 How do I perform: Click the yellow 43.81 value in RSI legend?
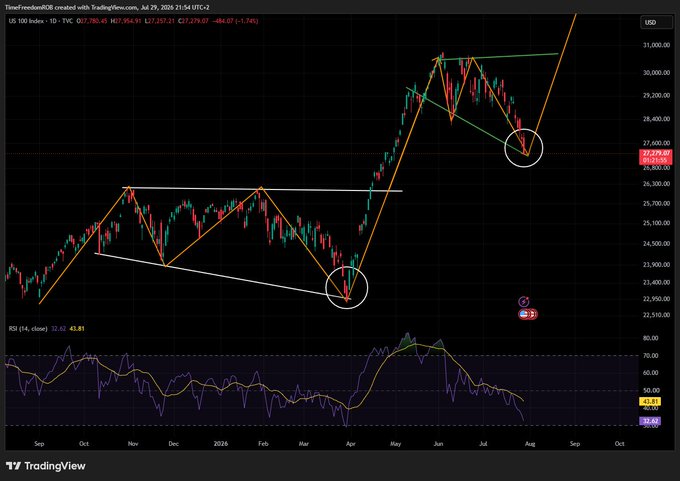point(77,329)
